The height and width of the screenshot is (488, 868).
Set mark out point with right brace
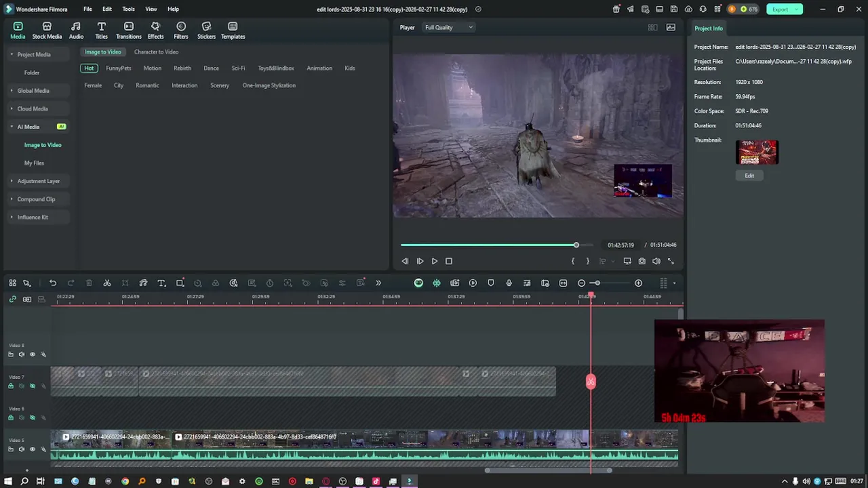tap(587, 261)
